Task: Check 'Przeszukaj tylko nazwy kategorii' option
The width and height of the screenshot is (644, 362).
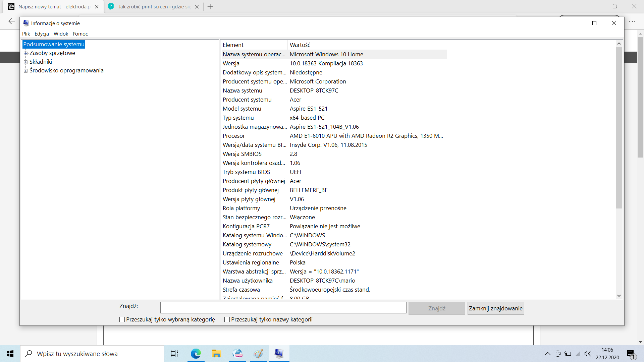Action: [227, 319]
